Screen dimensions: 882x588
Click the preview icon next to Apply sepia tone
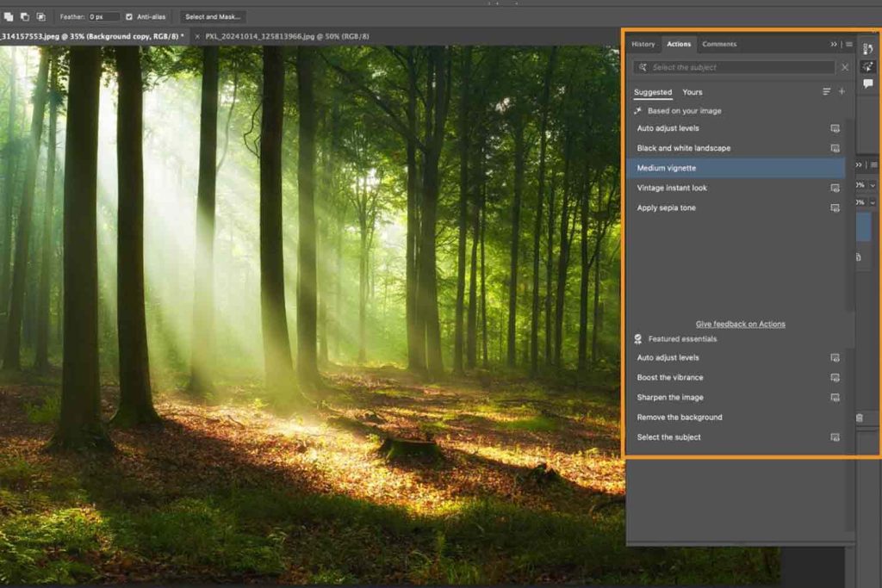834,207
